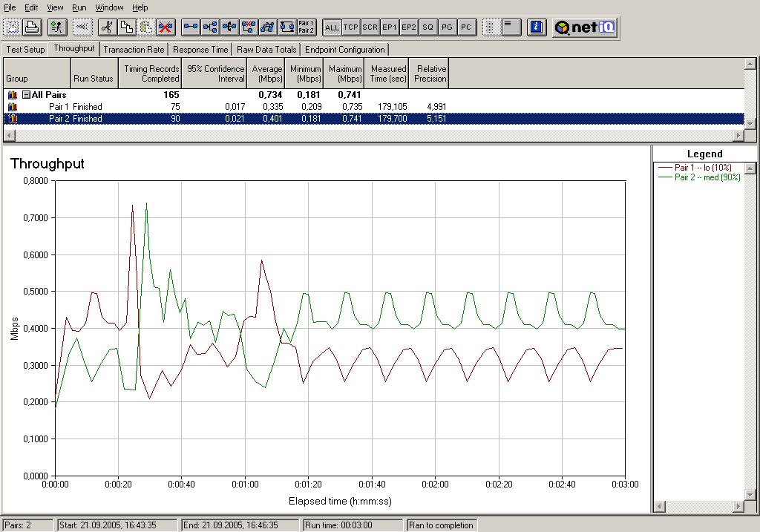Click the blue info icon
Screen dimensions: 760x532
point(537,27)
